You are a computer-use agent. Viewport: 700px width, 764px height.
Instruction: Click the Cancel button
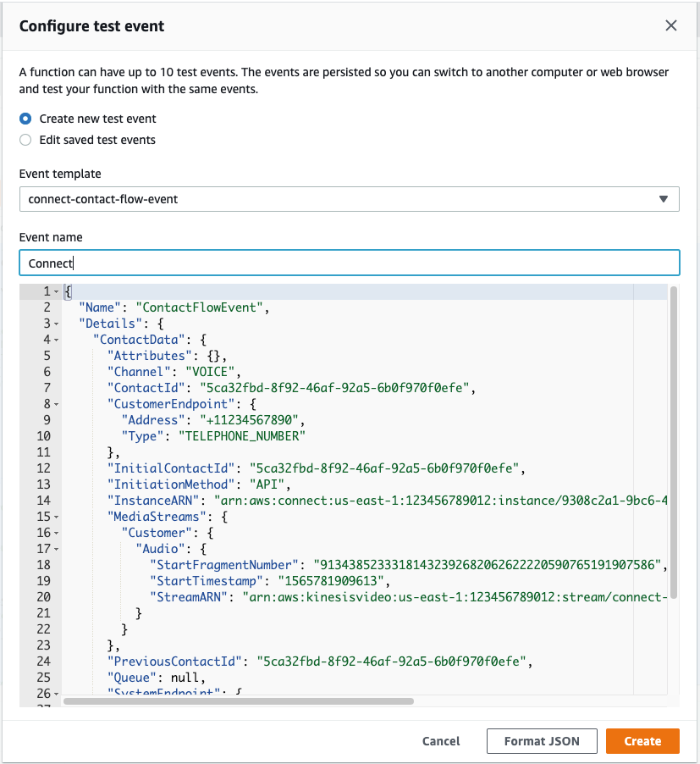point(441,741)
